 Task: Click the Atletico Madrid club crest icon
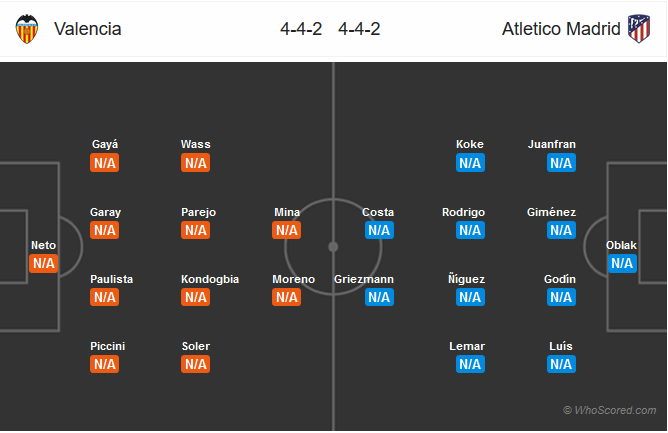tap(639, 29)
